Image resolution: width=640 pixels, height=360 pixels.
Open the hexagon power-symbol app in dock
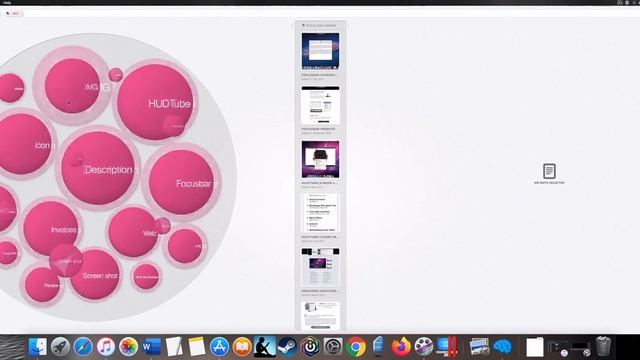[x=310, y=347]
